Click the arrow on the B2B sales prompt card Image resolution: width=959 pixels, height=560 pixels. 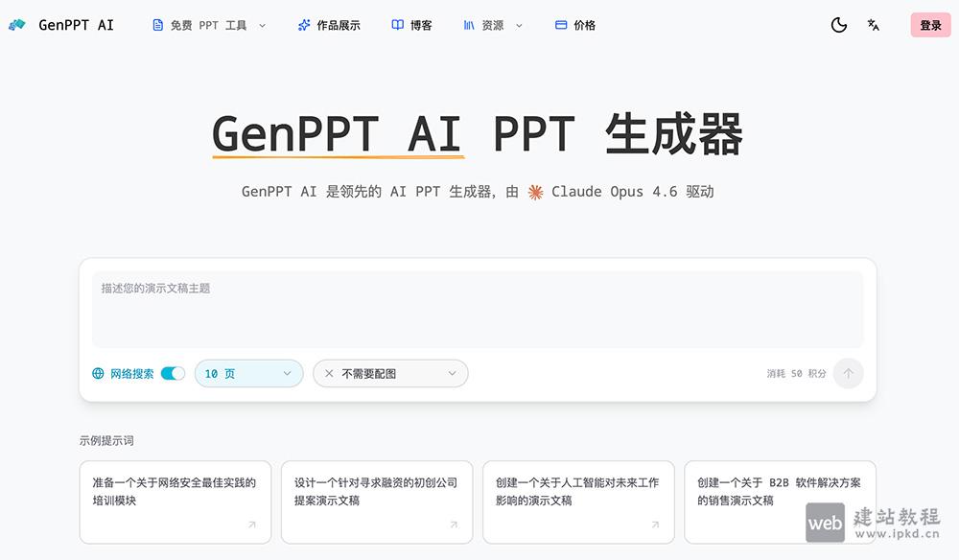(x=855, y=525)
